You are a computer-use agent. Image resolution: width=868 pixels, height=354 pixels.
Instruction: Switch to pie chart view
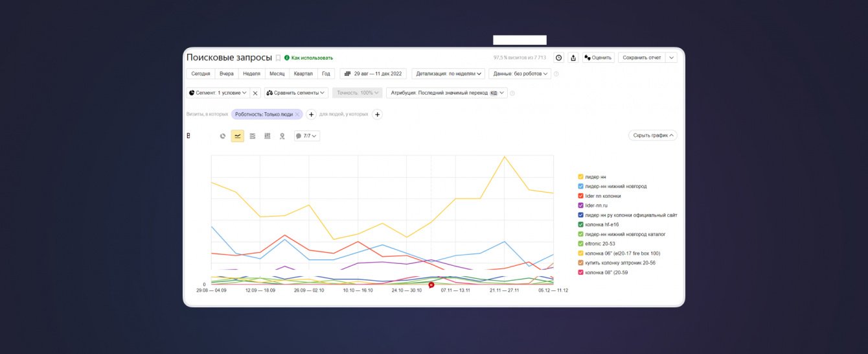223,136
